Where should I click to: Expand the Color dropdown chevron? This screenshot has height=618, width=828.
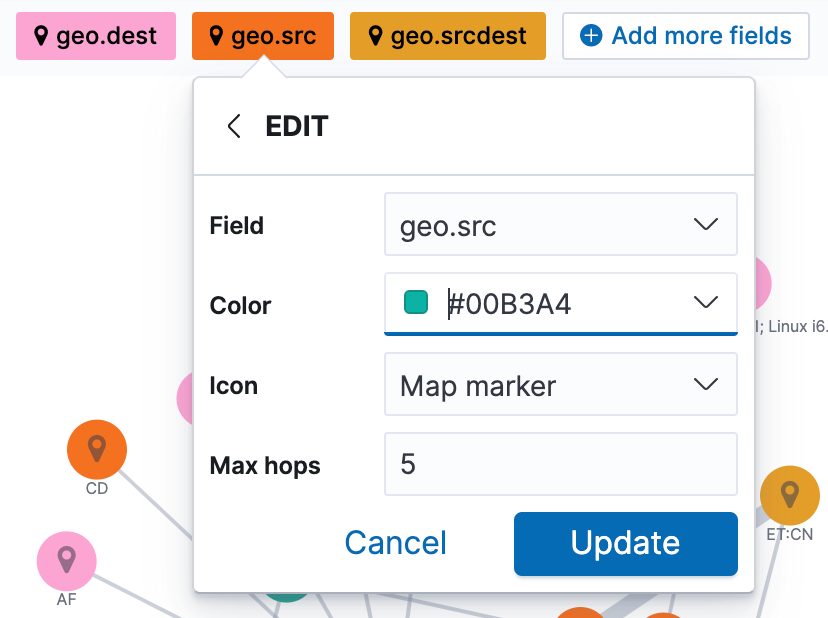(x=705, y=303)
